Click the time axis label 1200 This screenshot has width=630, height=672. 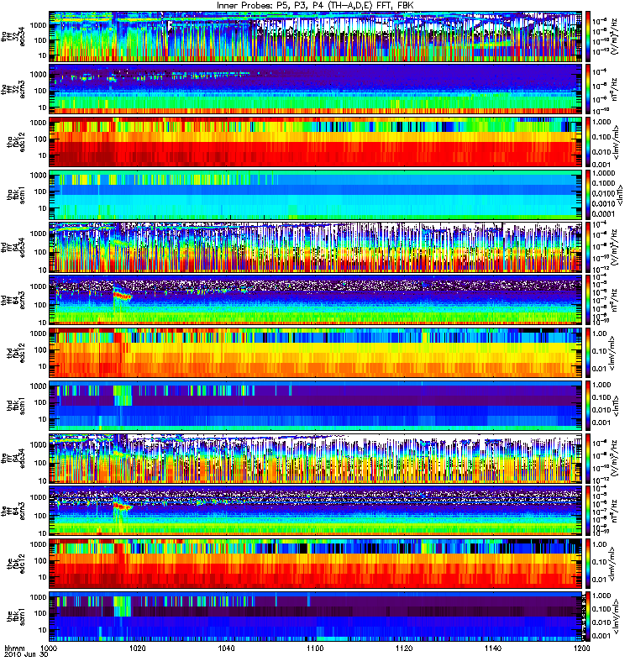point(582,648)
